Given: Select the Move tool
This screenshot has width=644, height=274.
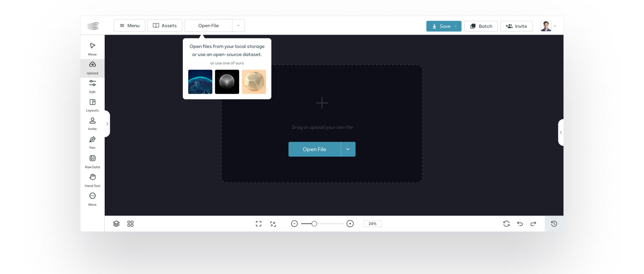Looking at the screenshot, I should point(92,49).
